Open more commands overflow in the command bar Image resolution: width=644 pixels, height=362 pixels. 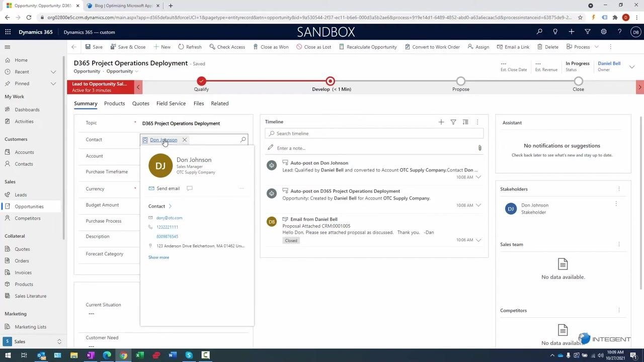pos(610,47)
